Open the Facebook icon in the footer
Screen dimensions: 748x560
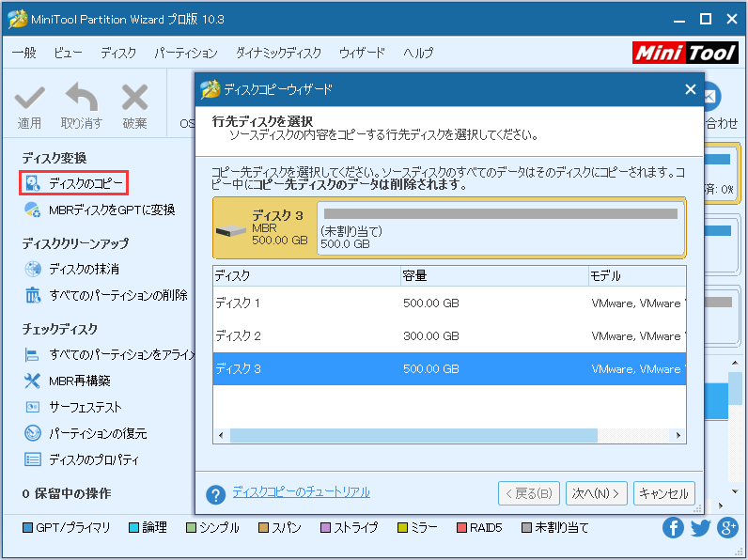tap(673, 528)
